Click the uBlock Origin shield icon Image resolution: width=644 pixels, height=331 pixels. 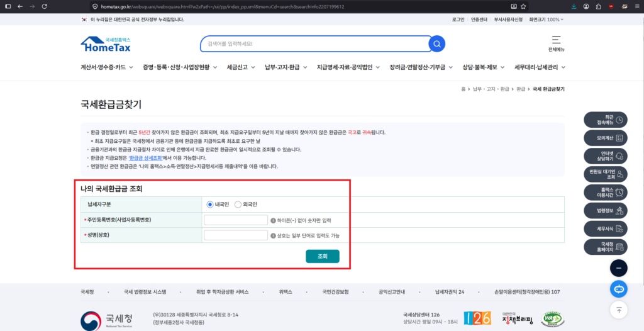pyautogui.click(x=611, y=6)
